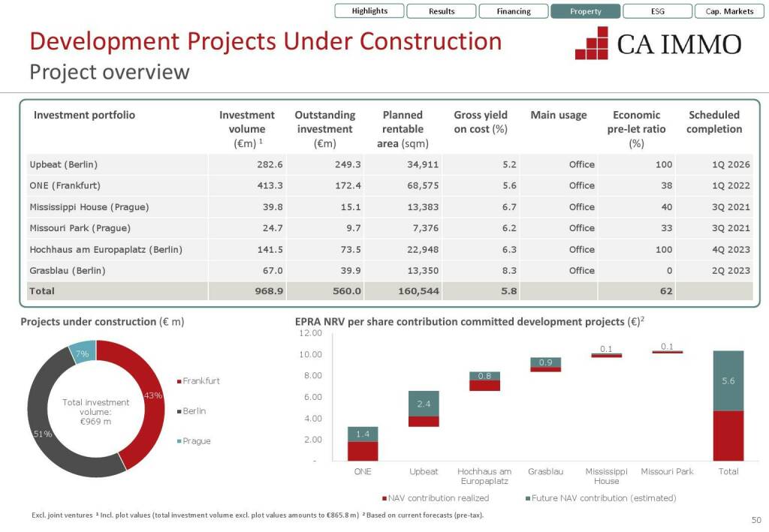Click the Grasblau (Berlin) row label

pyautogui.click(x=68, y=270)
